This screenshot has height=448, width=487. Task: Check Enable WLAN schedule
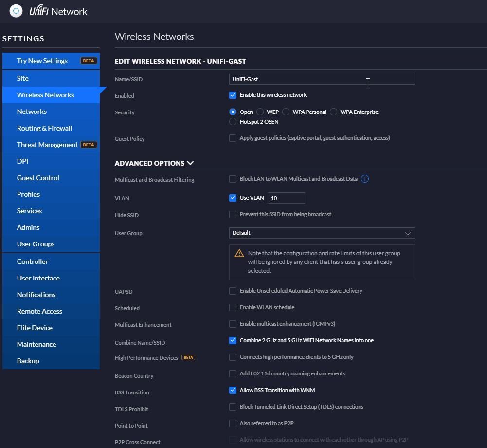point(233,307)
